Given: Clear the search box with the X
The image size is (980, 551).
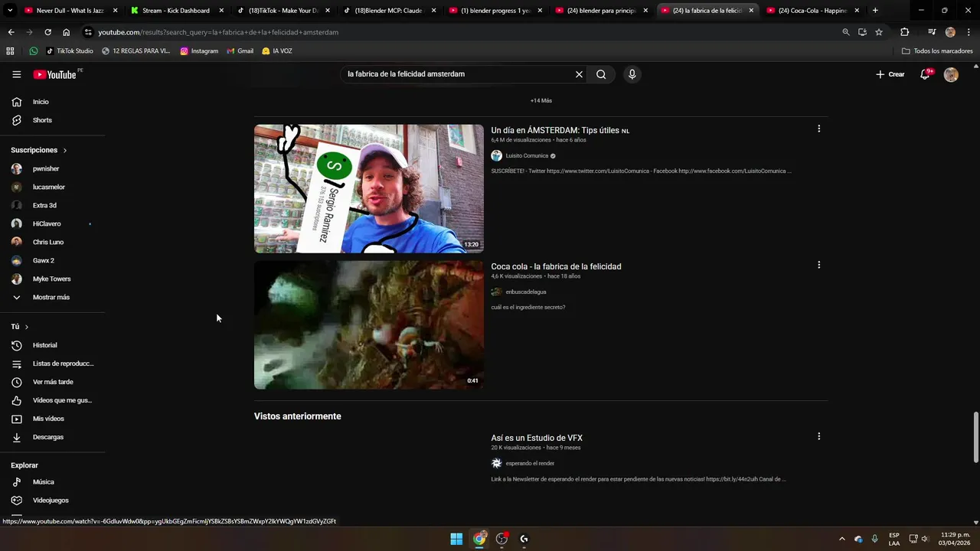Looking at the screenshot, I should point(579,74).
